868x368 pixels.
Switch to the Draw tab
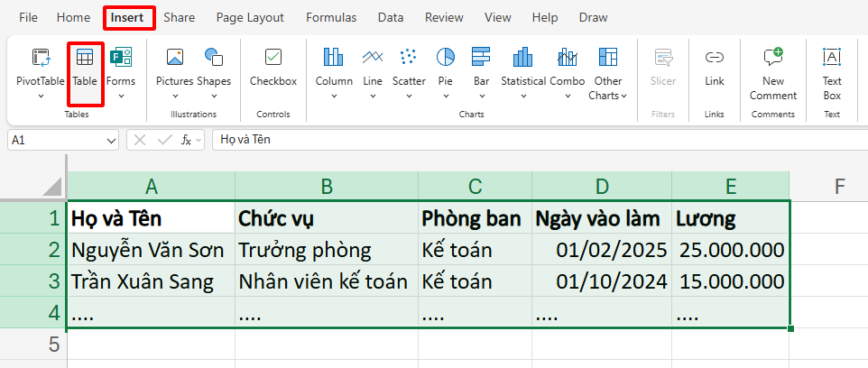point(594,18)
